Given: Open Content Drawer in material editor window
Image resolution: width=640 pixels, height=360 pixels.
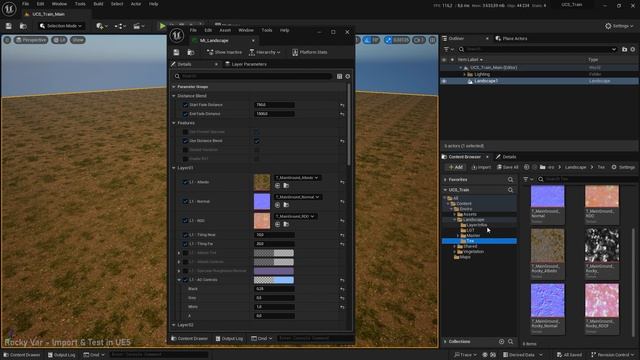Looking at the screenshot, I should click(189, 338).
